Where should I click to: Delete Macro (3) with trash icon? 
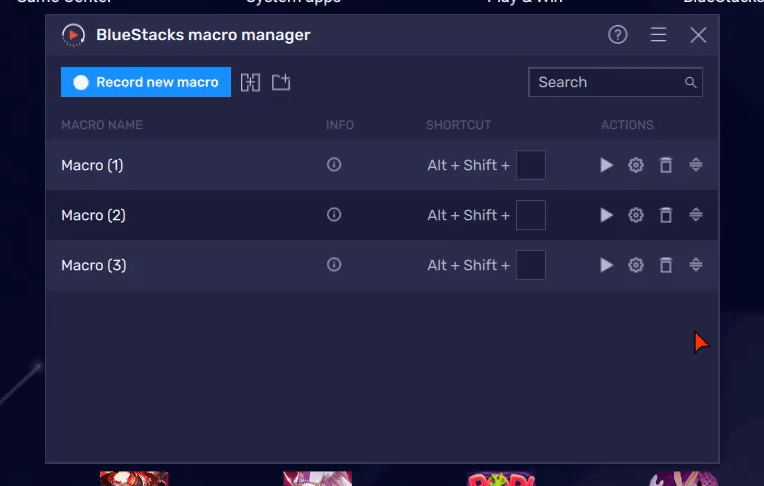point(666,265)
